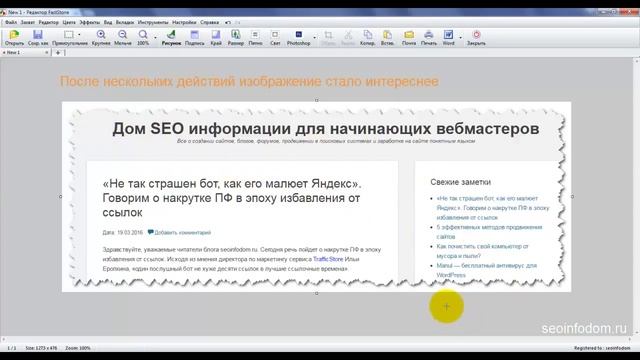640x360 pixels.
Task: Click the 1 / 1 page counter
Action: point(12,348)
